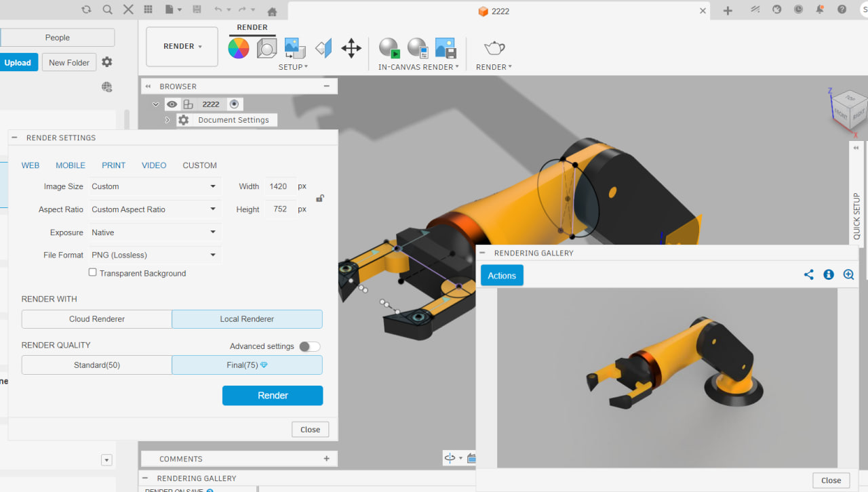868x492 pixels.
Task: Switch to the PRINT preset tab
Action: 114,165
